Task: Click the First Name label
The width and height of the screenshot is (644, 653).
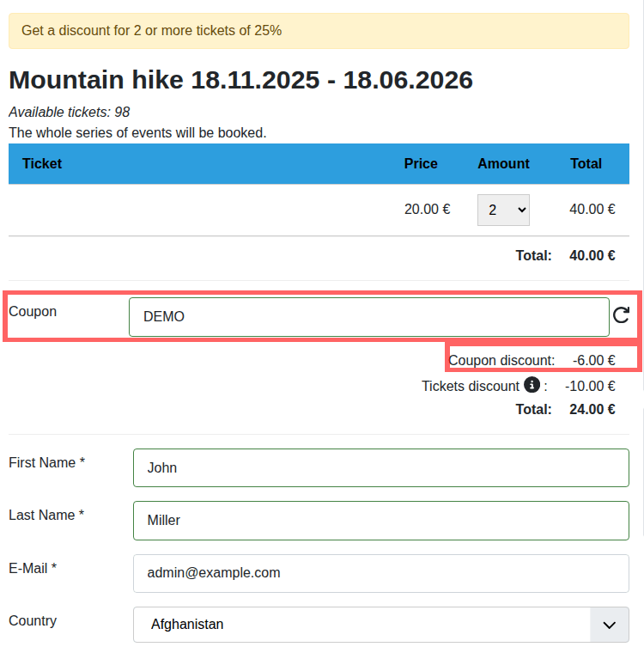Action: [46, 462]
